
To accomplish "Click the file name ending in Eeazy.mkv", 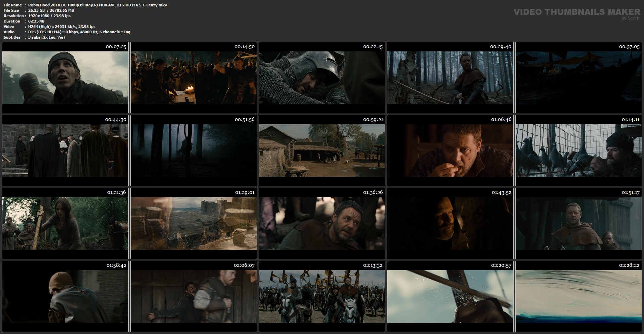I will [98, 5].
